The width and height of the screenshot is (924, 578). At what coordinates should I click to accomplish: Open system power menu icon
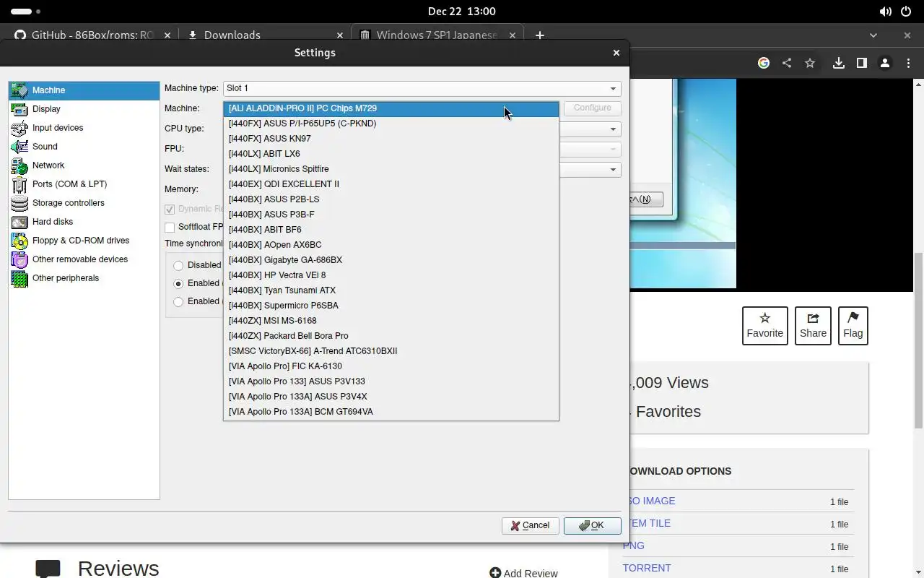[907, 11]
